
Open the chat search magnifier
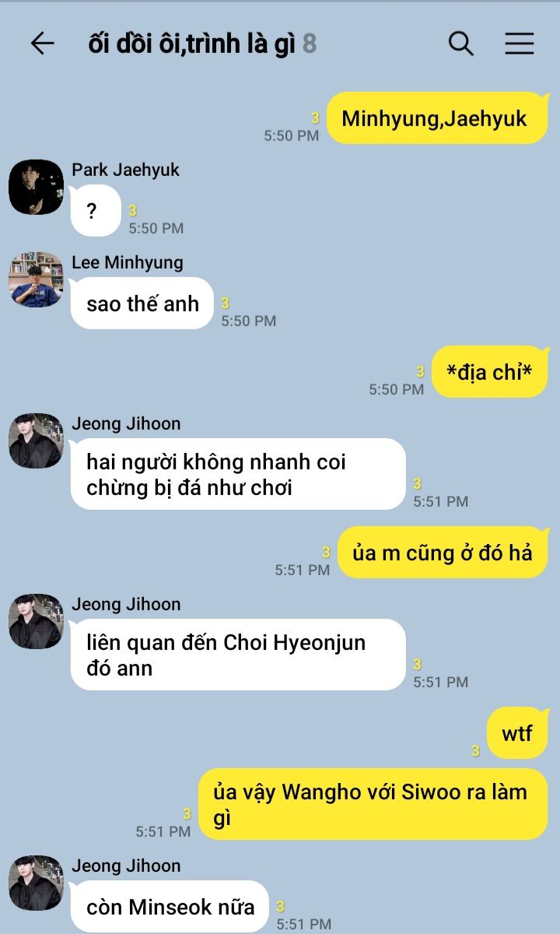[461, 44]
